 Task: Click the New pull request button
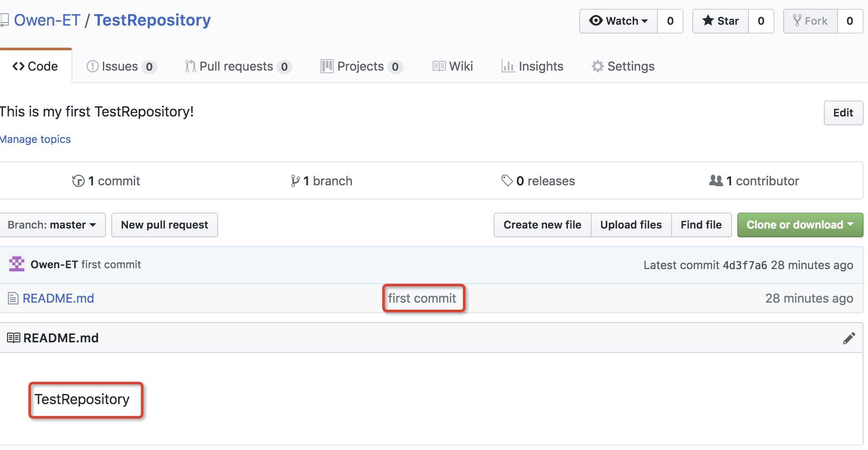(x=165, y=225)
